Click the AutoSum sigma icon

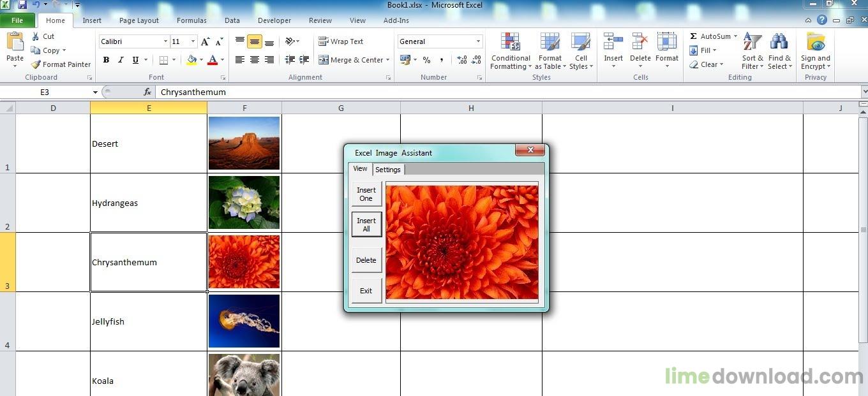click(x=693, y=36)
